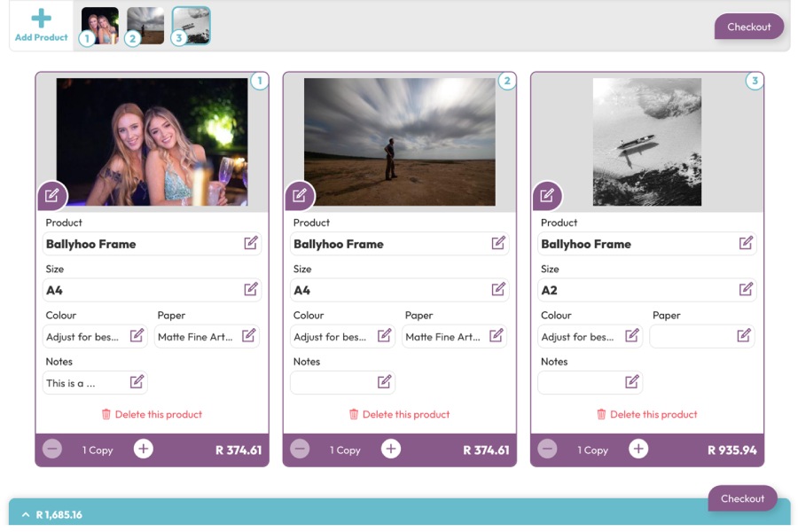Click the A2 size field on card 3
798x532 pixels.
pos(647,290)
